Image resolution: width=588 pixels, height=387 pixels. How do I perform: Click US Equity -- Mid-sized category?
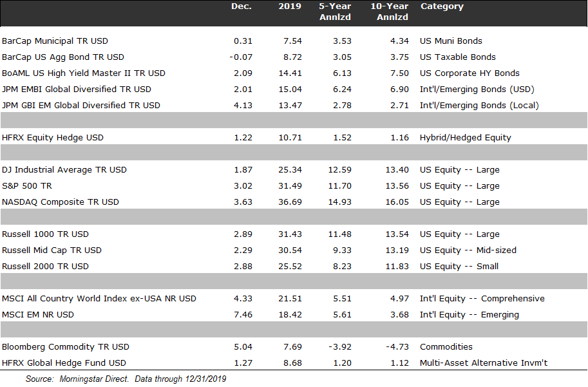[468, 250]
